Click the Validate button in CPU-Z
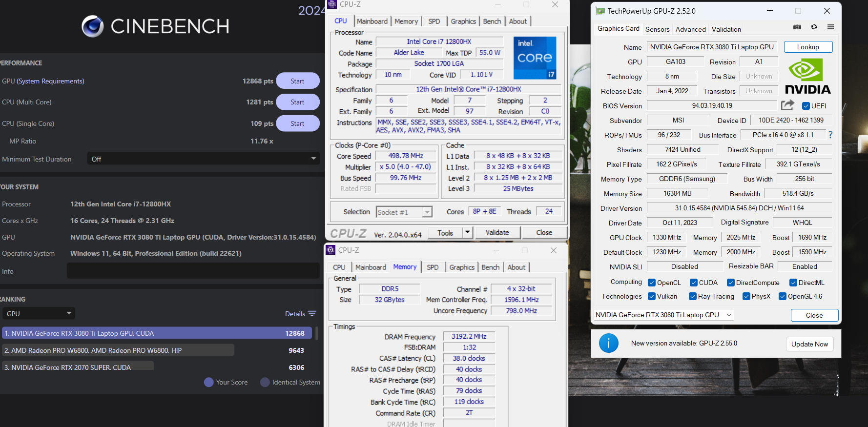 (x=497, y=232)
